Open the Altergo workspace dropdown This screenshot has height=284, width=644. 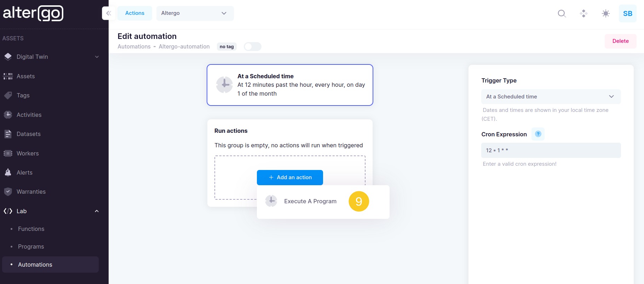pos(195,13)
